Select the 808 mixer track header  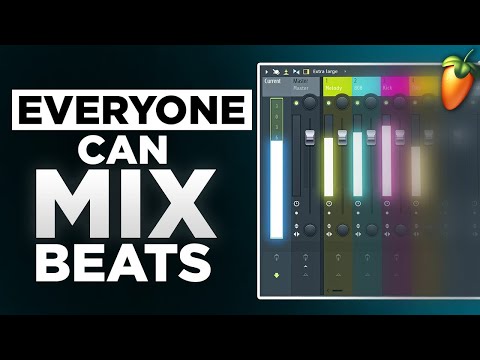[x=366, y=86]
